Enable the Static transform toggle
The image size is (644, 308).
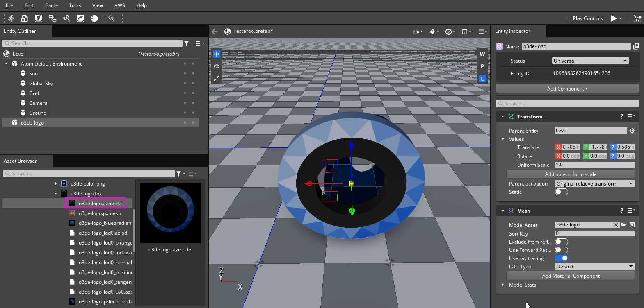click(561, 192)
